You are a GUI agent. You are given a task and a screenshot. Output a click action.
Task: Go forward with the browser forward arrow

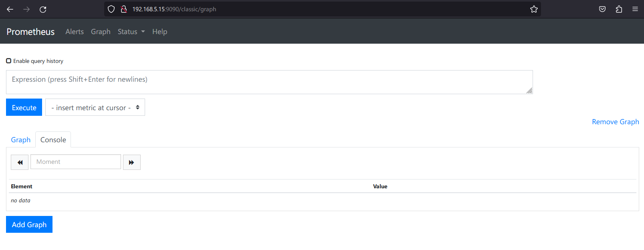pyautogui.click(x=26, y=9)
